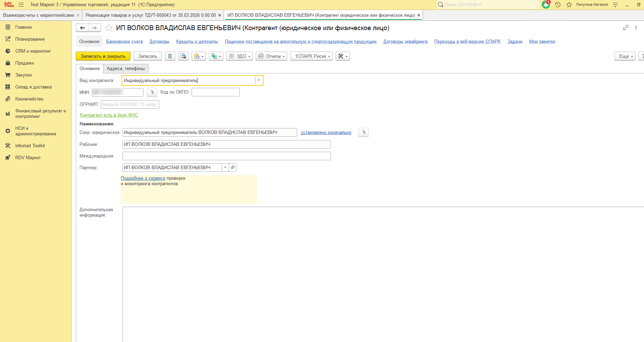Image resolution: width=644 pixels, height=342 pixels.
Task: Close the Взаиморасчеты с маркетплейсами tab
Action: 78,15
